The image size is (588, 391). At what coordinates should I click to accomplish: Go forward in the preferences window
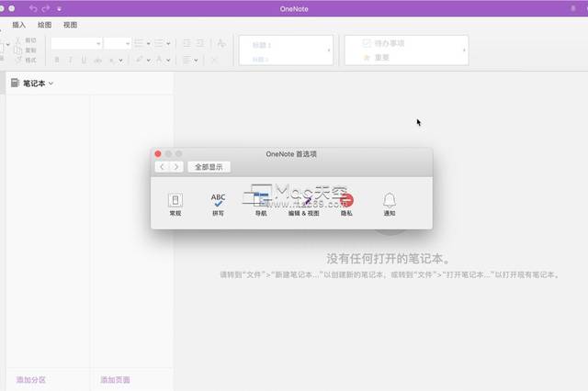[175, 167]
